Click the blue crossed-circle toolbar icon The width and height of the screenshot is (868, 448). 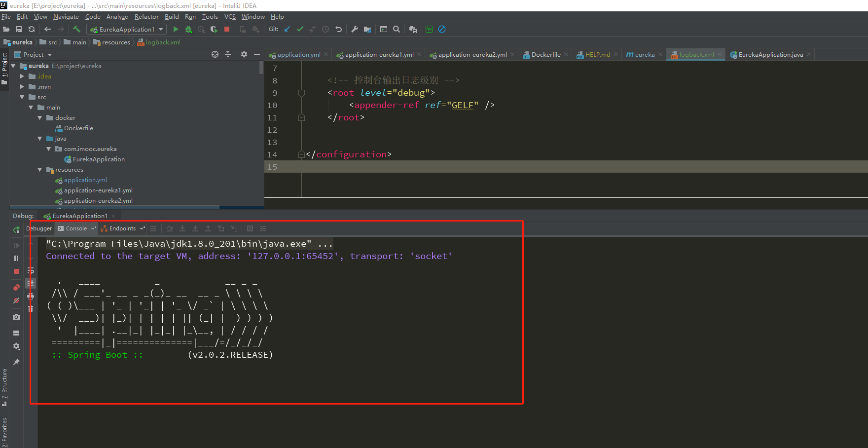(442, 29)
